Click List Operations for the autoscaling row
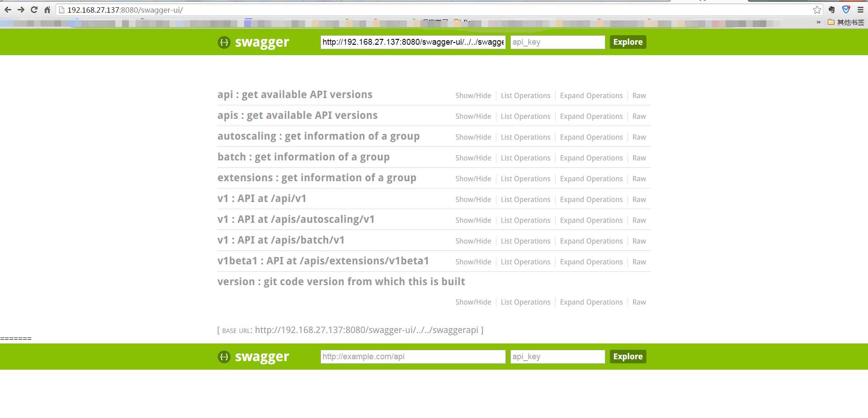 pyautogui.click(x=525, y=137)
